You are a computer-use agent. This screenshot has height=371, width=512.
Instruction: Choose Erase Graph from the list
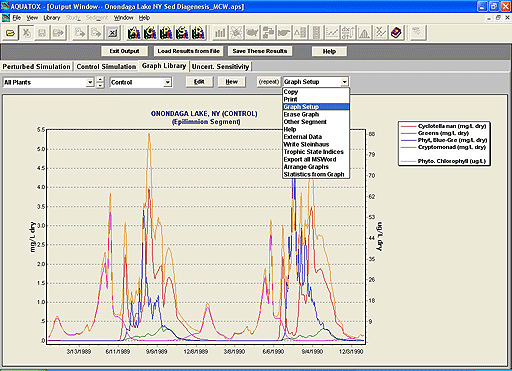[316, 114]
